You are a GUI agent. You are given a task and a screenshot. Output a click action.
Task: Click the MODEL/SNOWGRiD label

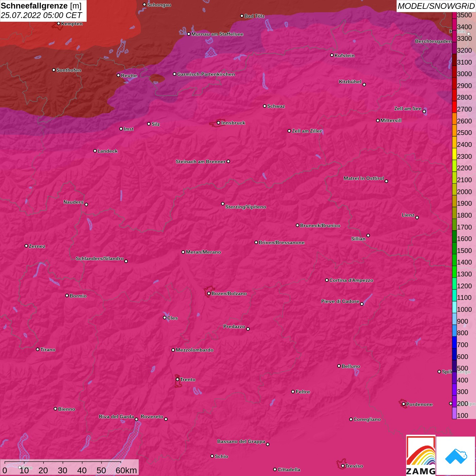click(x=436, y=6)
